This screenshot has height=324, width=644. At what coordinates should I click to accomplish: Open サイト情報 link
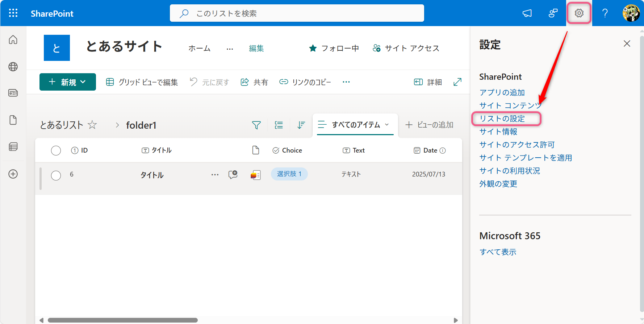[498, 132]
